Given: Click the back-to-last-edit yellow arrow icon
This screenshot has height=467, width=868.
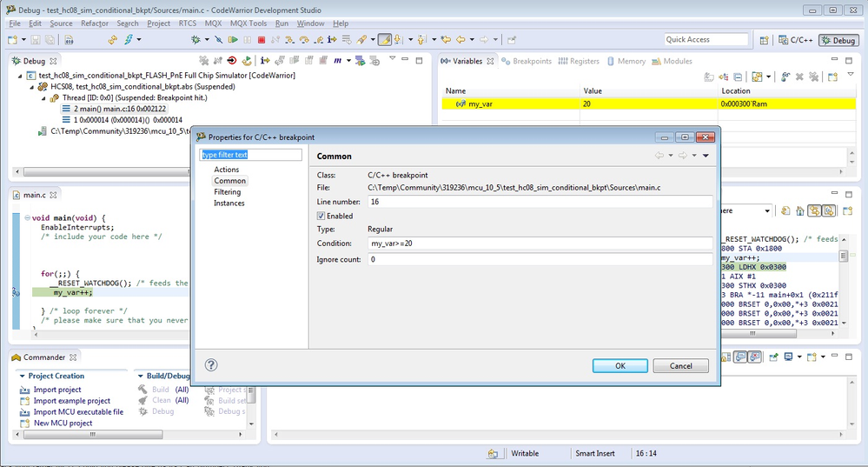Looking at the screenshot, I should tap(446, 40).
